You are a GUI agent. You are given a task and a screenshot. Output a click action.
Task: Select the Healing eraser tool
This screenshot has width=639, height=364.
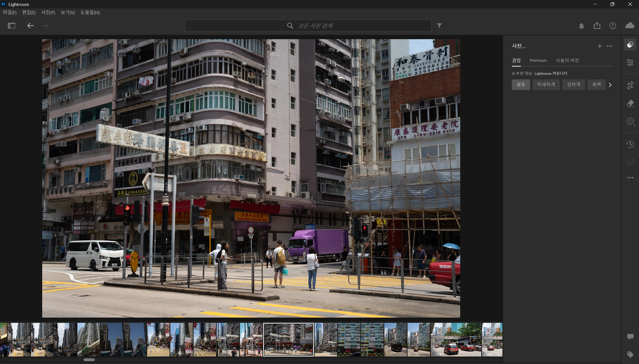[x=630, y=104]
